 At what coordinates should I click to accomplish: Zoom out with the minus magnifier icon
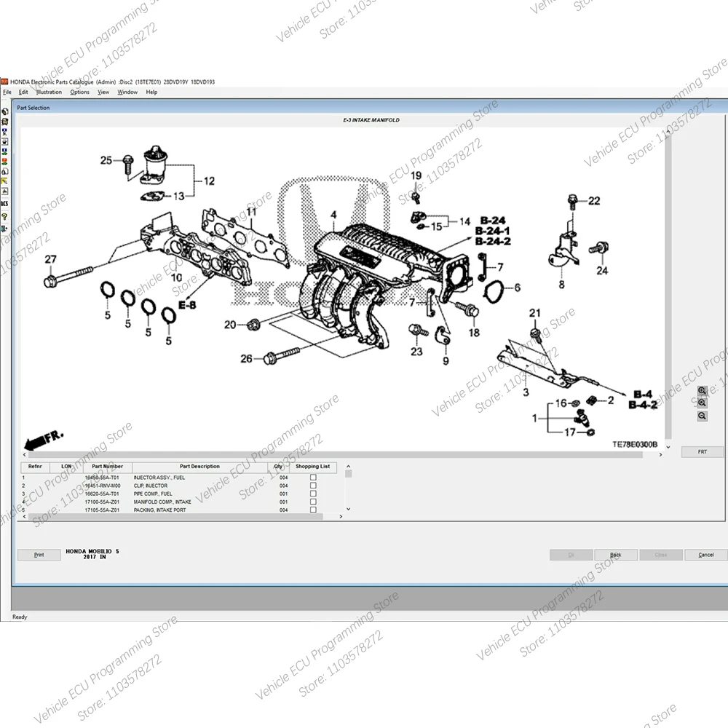point(702,416)
